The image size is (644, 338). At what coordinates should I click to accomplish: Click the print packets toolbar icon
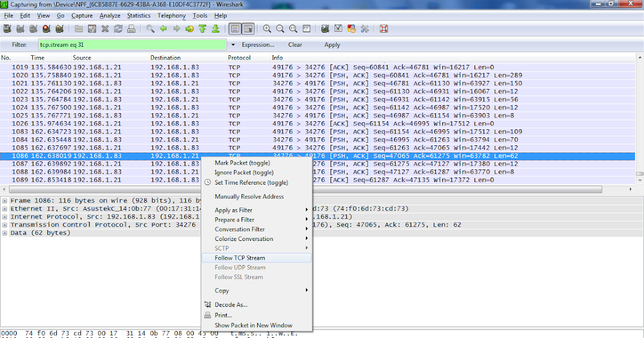tap(131, 29)
